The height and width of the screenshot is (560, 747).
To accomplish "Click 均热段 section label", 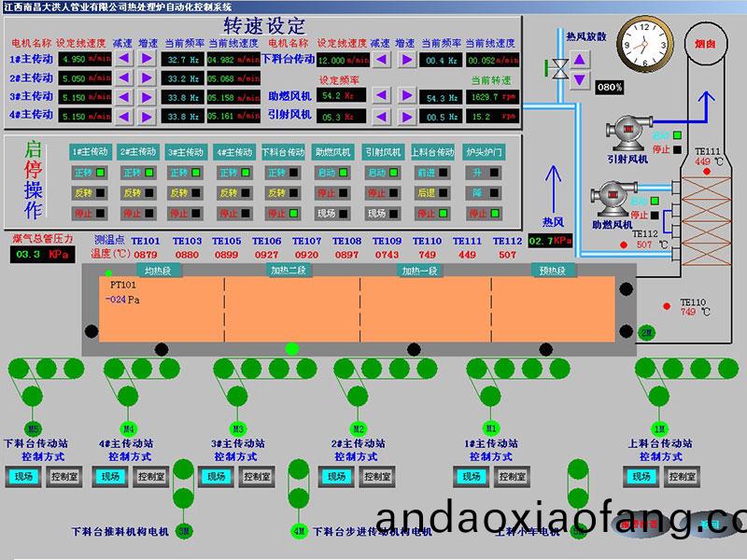I will (158, 271).
